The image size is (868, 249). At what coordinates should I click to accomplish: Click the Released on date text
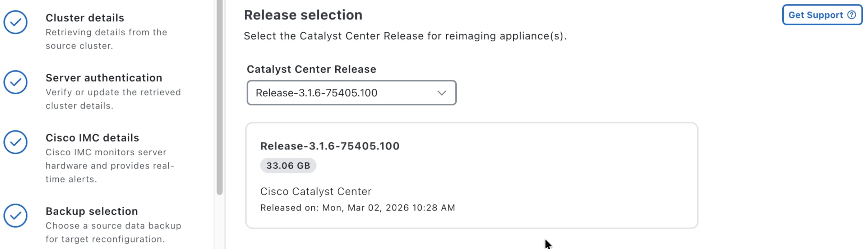point(357,208)
